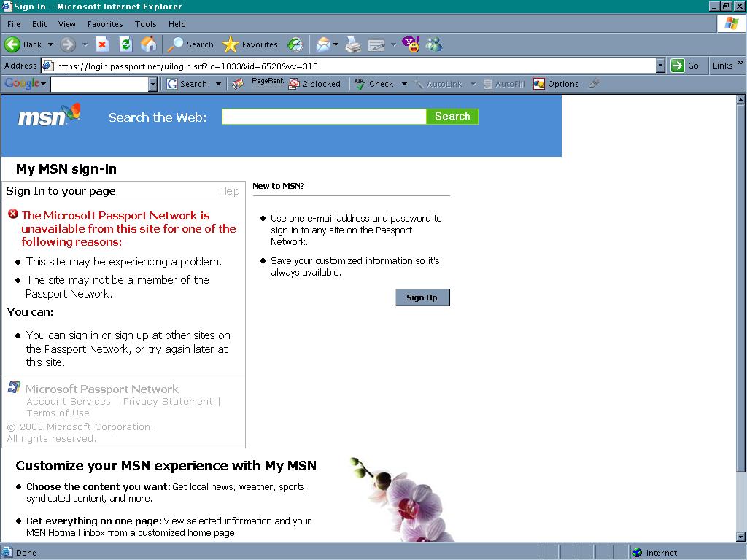Click the Search the Web input field
This screenshot has height=560, width=747.
pyautogui.click(x=324, y=117)
